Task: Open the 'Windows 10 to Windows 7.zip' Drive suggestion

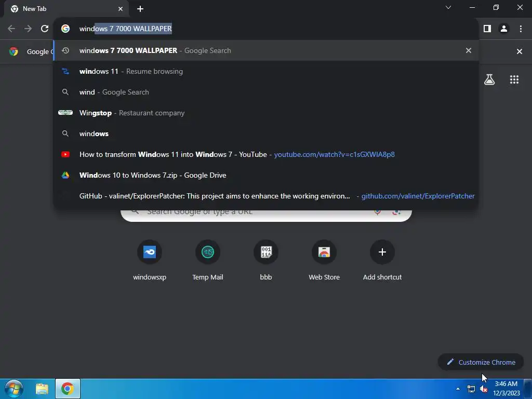Action: tap(267, 175)
